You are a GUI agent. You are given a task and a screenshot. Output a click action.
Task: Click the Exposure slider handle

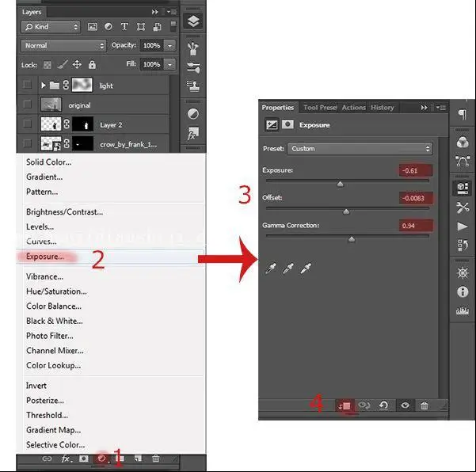tap(340, 184)
